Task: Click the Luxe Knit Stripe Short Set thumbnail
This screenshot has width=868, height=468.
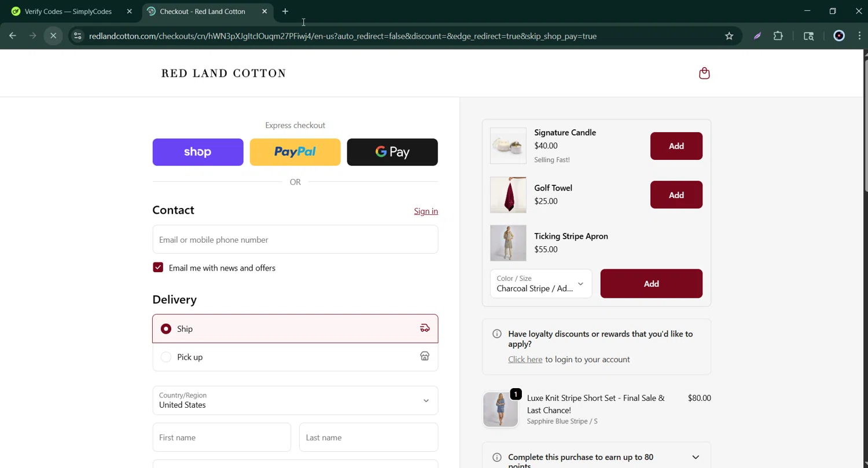Action: [501, 409]
